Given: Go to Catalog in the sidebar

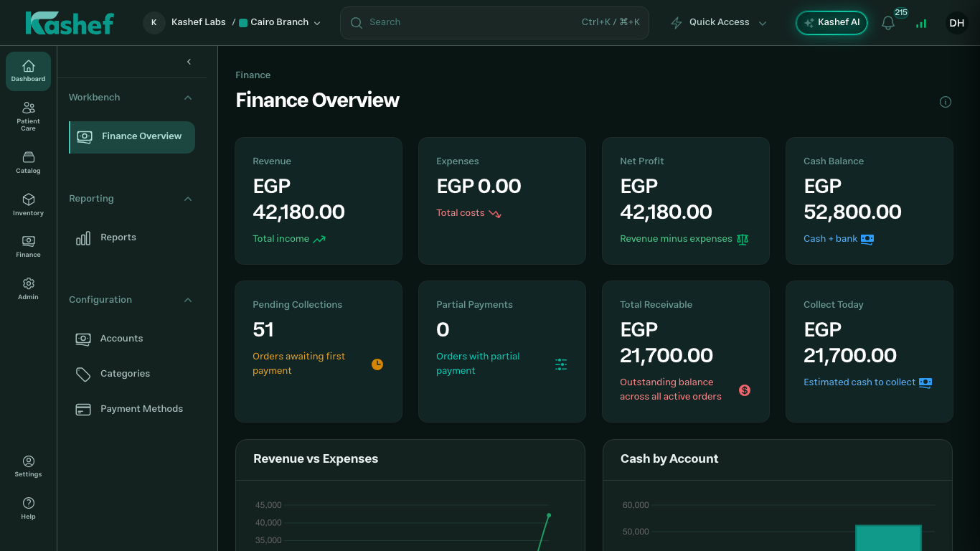Looking at the screenshot, I should 28,163.
